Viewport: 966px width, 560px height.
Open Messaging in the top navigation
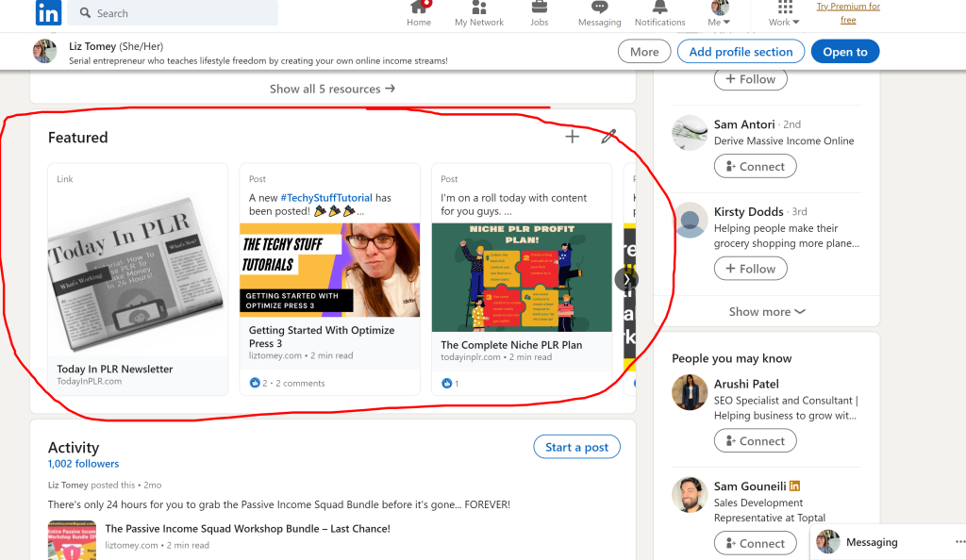pos(599,14)
